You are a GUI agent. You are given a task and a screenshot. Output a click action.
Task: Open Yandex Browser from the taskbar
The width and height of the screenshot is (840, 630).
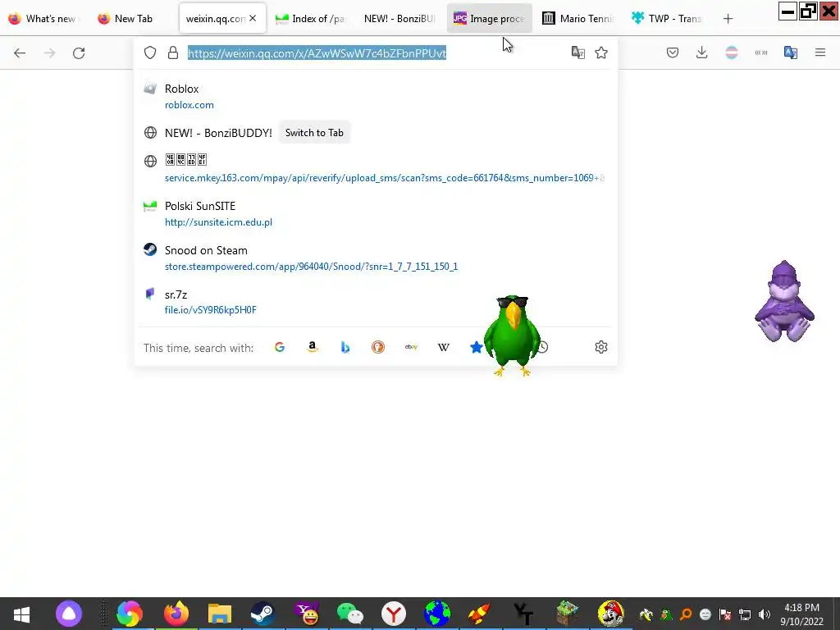click(394, 614)
